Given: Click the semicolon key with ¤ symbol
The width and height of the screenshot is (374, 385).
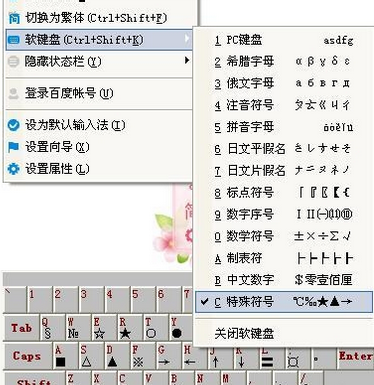Looking at the screenshot, I should (x=298, y=358).
